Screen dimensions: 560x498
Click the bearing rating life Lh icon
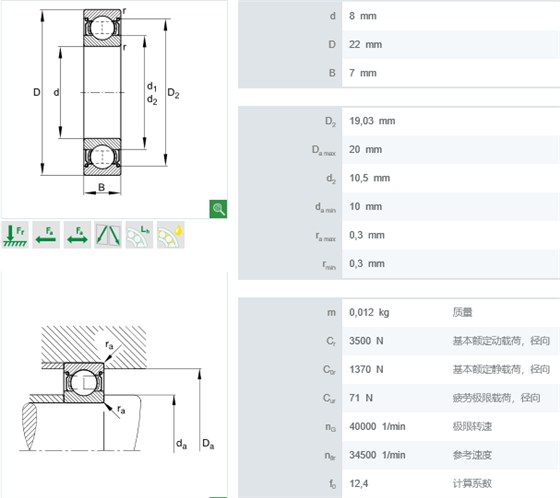coord(139,235)
